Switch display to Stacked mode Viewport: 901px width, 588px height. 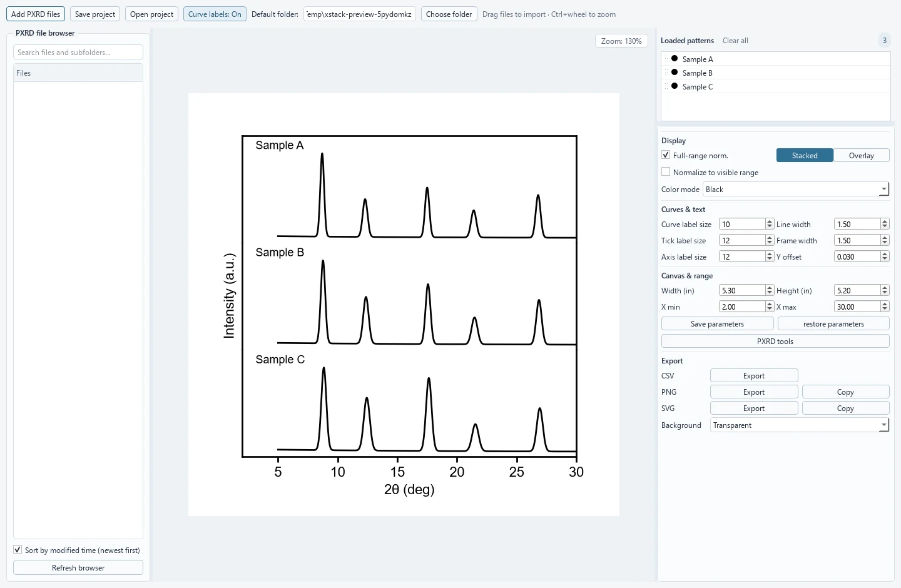point(805,155)
